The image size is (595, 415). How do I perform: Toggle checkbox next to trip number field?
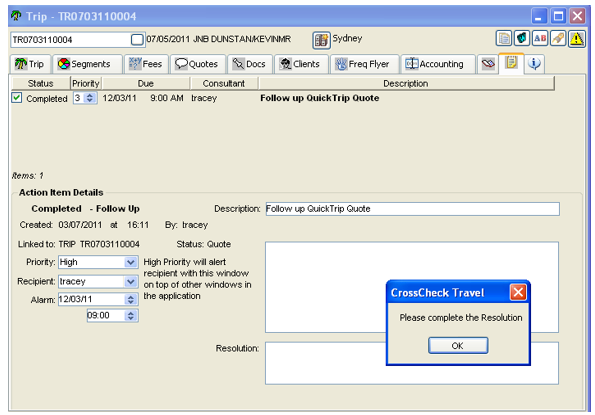(137, 39)
